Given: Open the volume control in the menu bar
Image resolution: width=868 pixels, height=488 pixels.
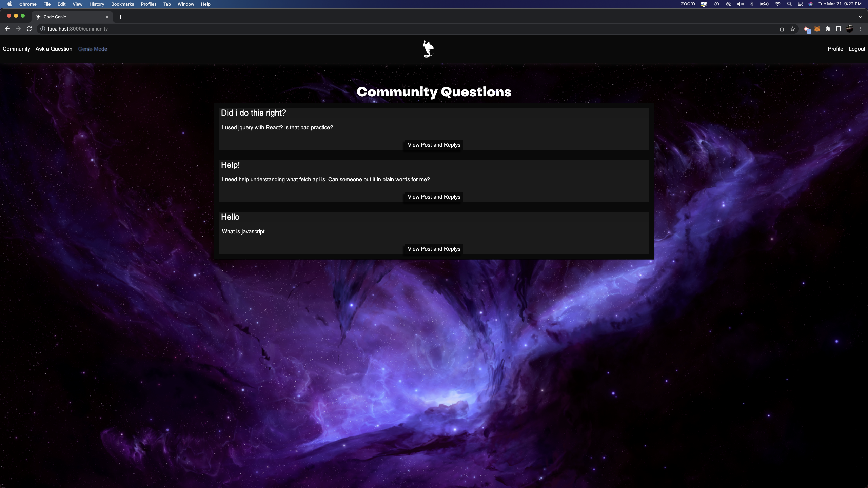Looking at the screenshot, I should (741, 4).
